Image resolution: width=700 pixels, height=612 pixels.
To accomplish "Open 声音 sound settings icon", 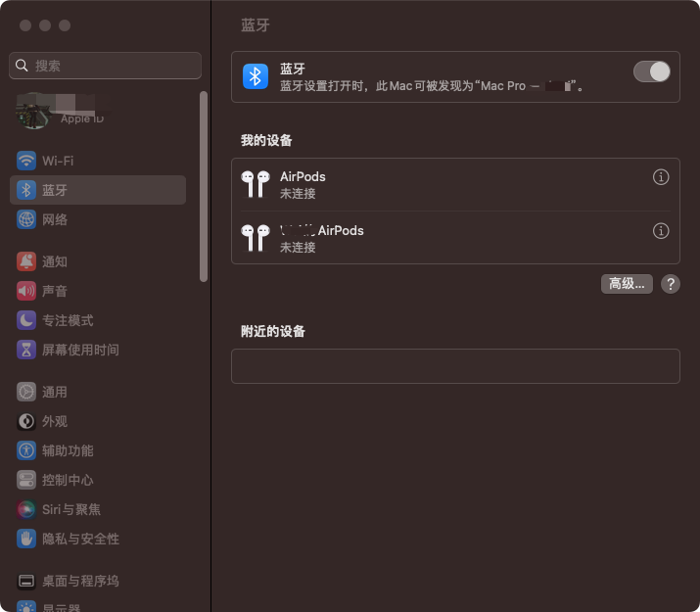I will 26,291.
